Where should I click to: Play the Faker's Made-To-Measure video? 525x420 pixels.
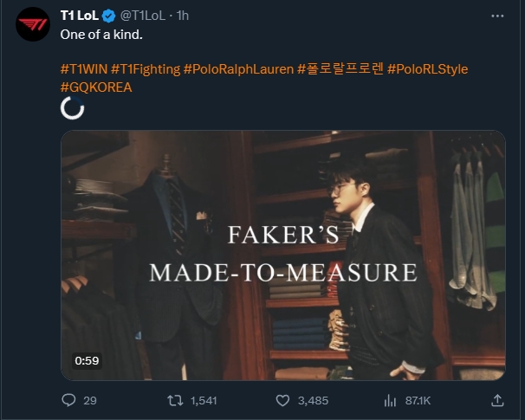tap(283, 255)
